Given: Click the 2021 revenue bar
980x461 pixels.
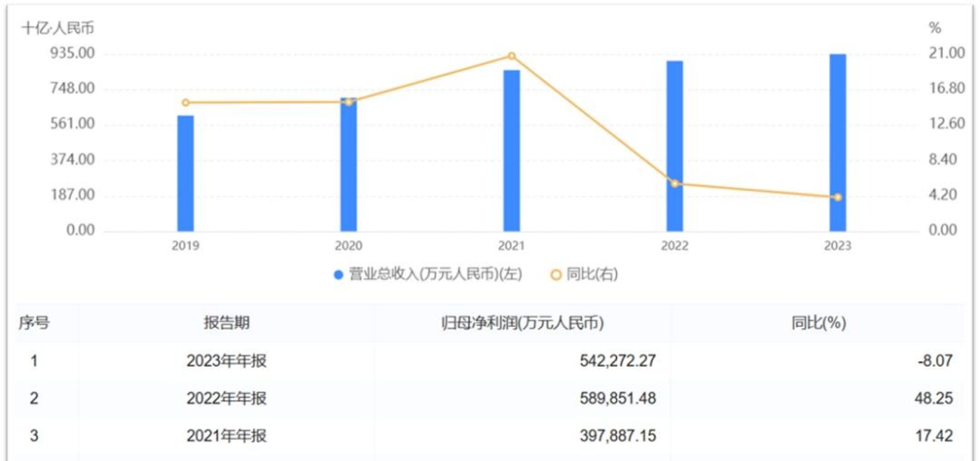Looking at the screenshot, I should point(512,151).
